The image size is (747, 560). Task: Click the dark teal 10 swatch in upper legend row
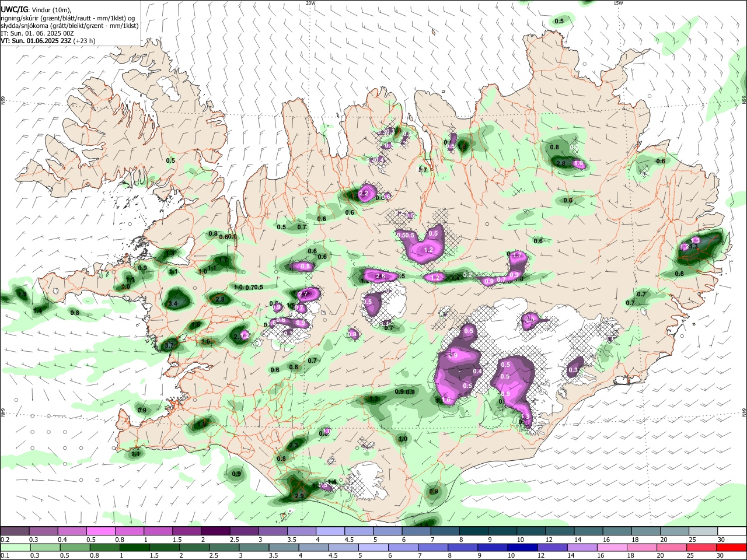[x=530, y=531]
